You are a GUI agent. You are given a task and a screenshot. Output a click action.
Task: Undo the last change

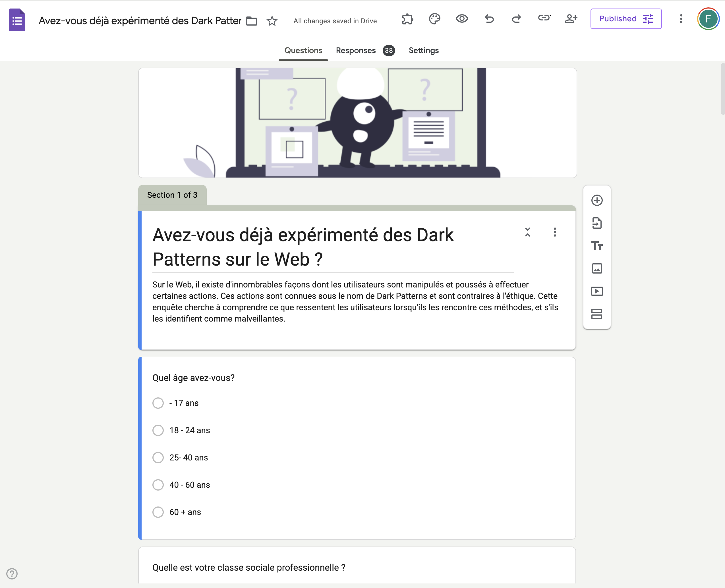pyautogui.click(x=489, y=19)
